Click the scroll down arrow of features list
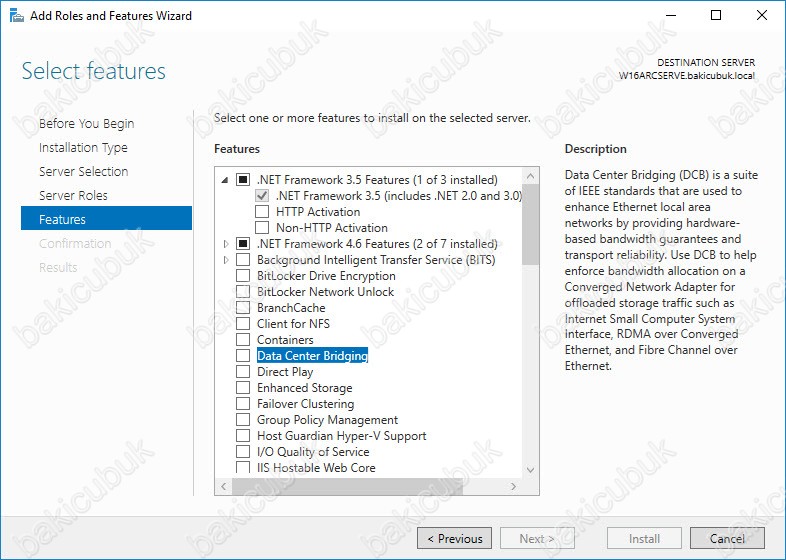 point(530,470)
